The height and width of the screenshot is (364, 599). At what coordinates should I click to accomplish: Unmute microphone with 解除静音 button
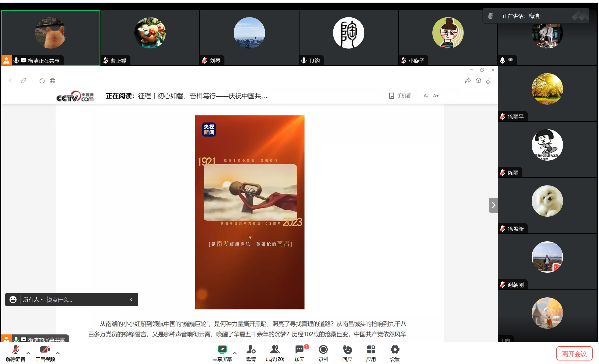click(x=15, y=353)
